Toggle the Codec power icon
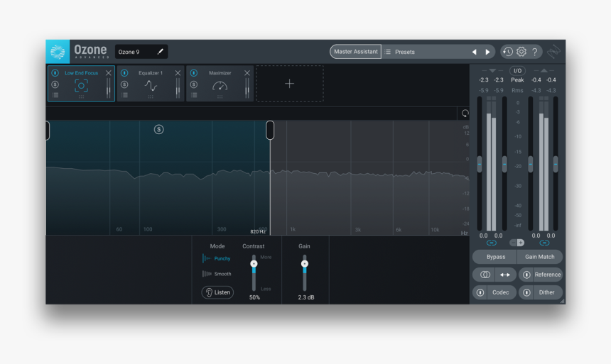This screenshot has height=364, width=611. (480, 293)
